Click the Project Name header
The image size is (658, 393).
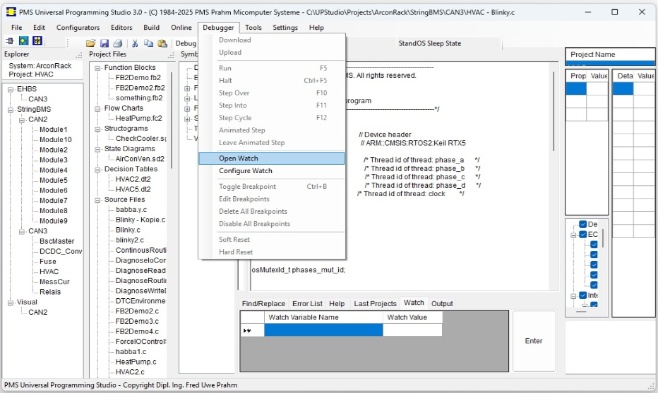pos(610,55)
